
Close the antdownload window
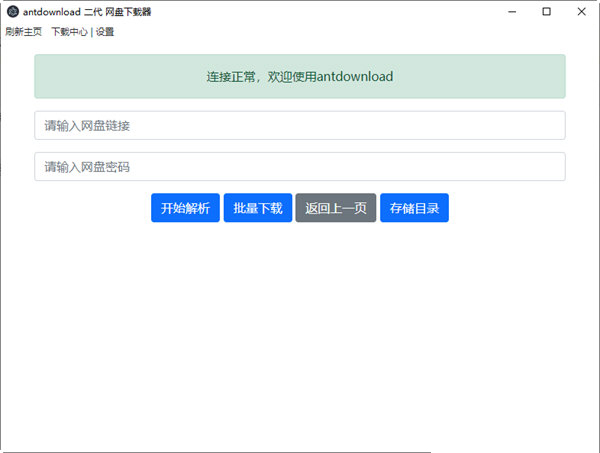pyautogui.click(x=582, y=12)
